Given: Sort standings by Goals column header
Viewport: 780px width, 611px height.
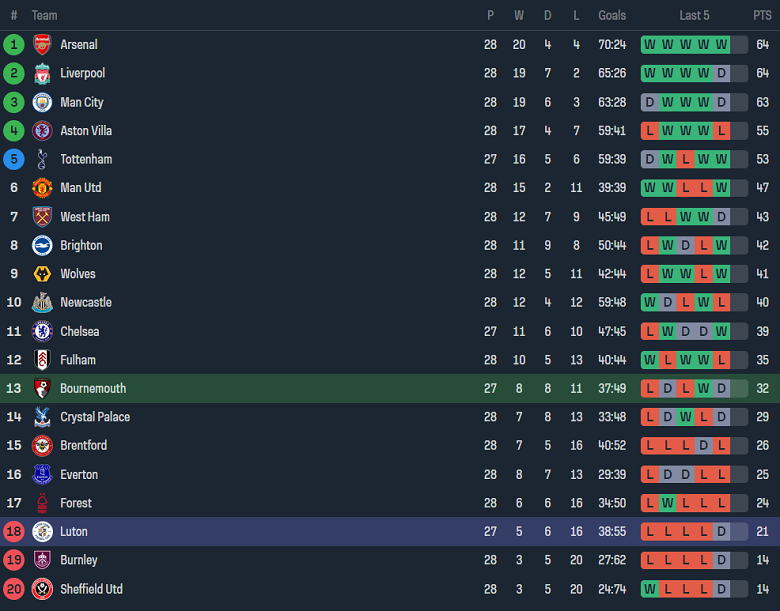Looking at the screenshot, I should (612, 15).
